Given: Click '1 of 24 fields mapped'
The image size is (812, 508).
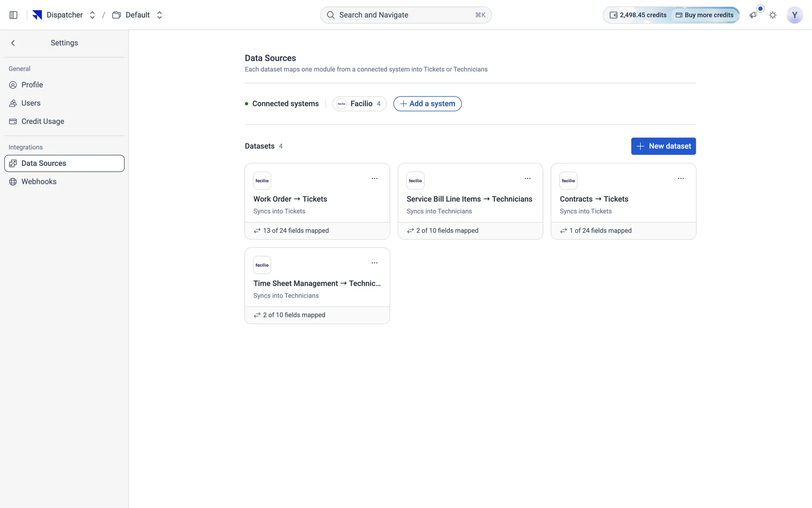Looking at the screenshot, I should 600,231.
